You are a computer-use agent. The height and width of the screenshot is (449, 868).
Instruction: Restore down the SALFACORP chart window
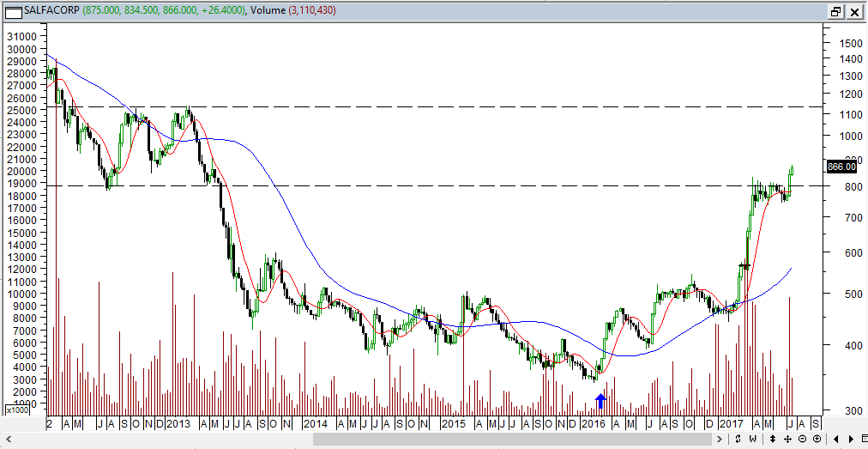[835, 11]
